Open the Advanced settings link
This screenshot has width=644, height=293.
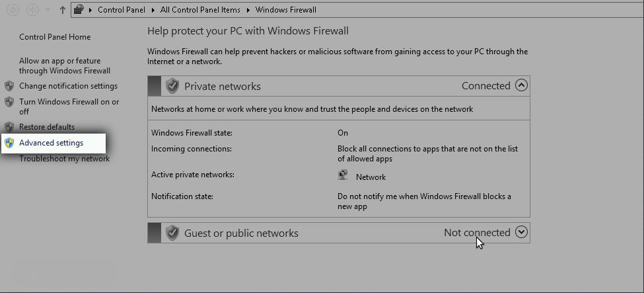point(52,143)
